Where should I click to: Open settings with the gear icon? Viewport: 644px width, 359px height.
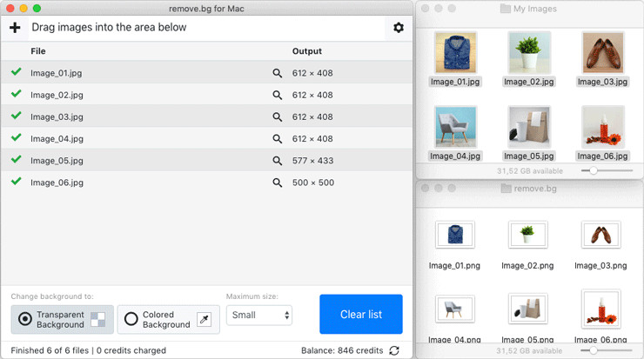[x=399, y=28]
